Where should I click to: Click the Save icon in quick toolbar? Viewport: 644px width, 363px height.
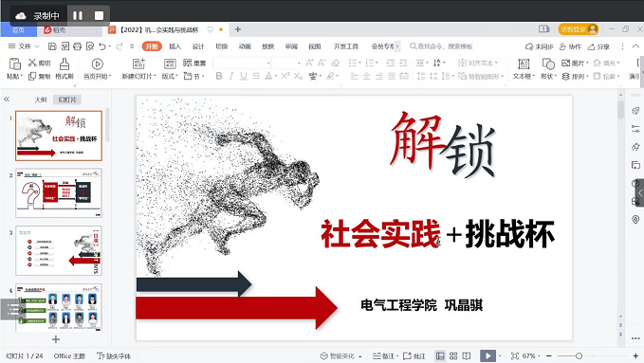pyautogui.click(x=52, y=46)
